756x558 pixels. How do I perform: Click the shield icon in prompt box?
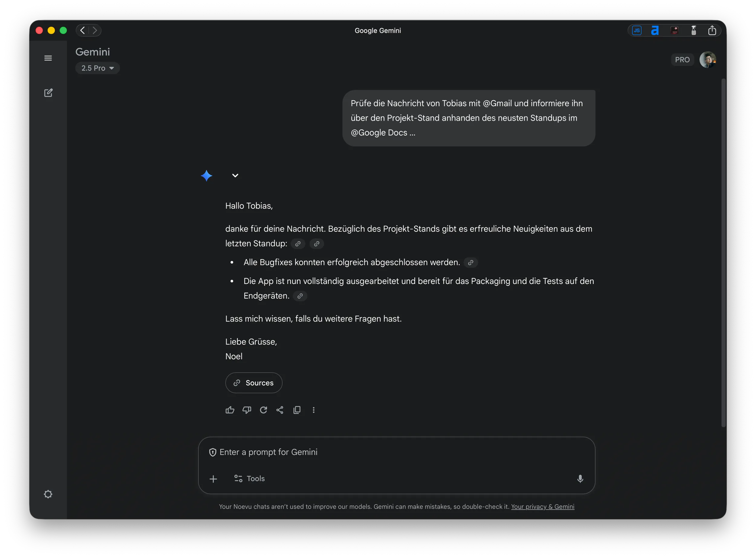(x=212, y=452)
